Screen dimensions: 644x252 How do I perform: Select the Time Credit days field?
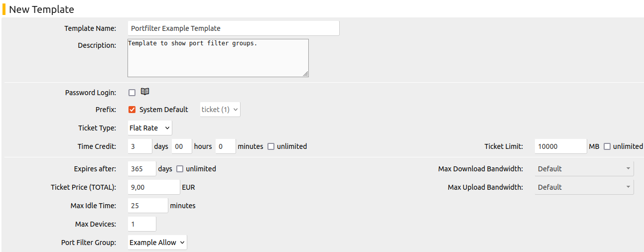(140, 146)
